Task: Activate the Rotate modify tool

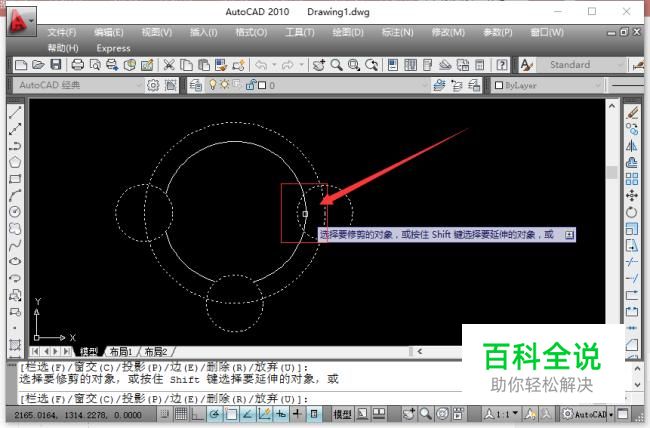Action: pyautogui.click(x=632, y=212)
